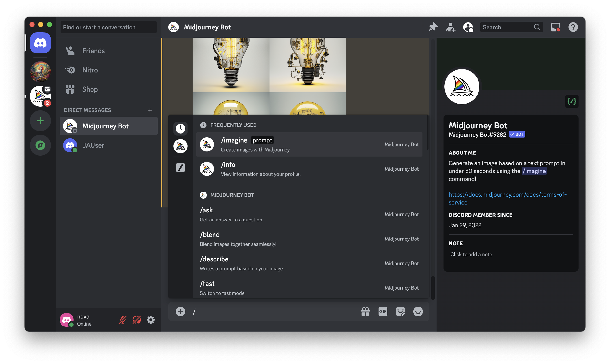Toggle the user profile panel visibility

pyautogui.click(x=468, y=27)
